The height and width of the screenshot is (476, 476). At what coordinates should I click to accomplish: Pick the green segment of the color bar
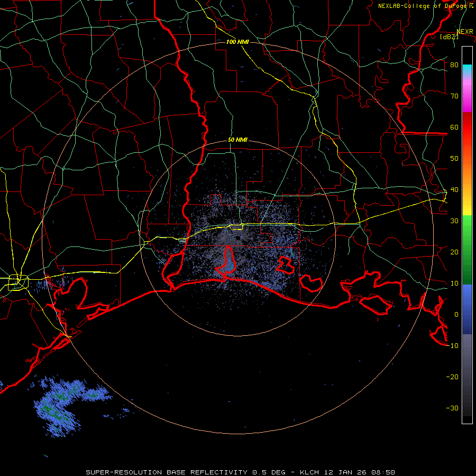pos(467,250)
